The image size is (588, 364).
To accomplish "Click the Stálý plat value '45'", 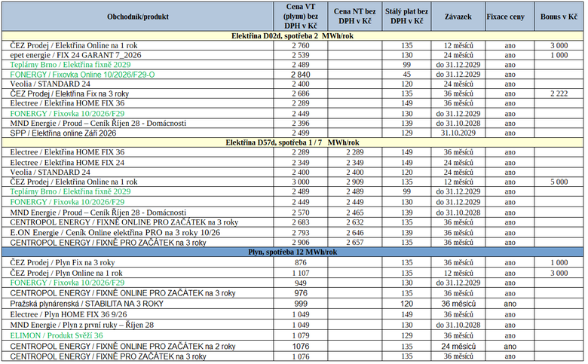I will coord(407,75).
